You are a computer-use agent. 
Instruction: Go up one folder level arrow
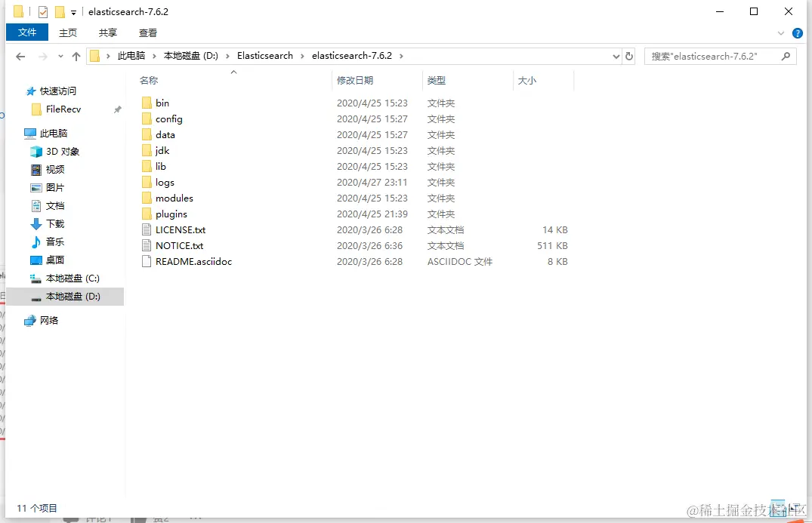[x=76, y=57]
